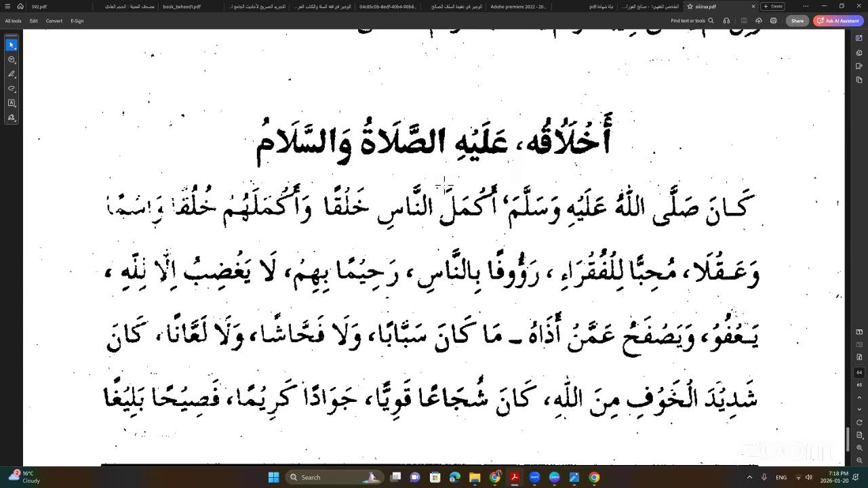
Task: Open the E-Sign tool
Action: pos(77,21)
